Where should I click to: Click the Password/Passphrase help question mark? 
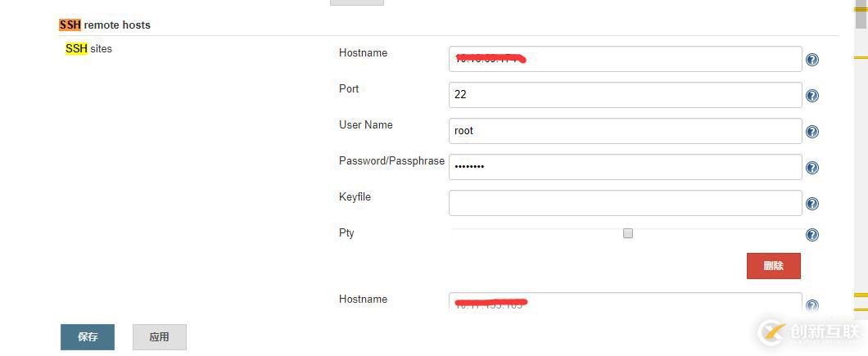812,168
